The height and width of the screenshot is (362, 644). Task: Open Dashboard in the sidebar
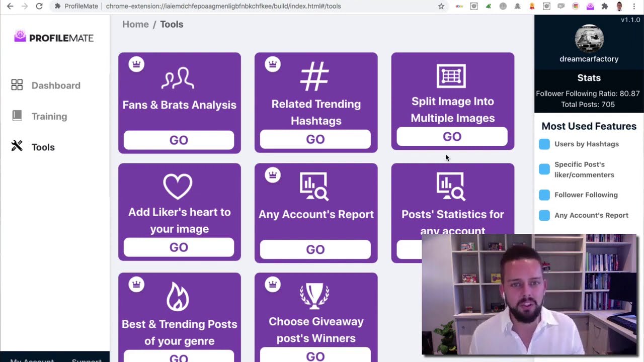(x=56, y=85)
